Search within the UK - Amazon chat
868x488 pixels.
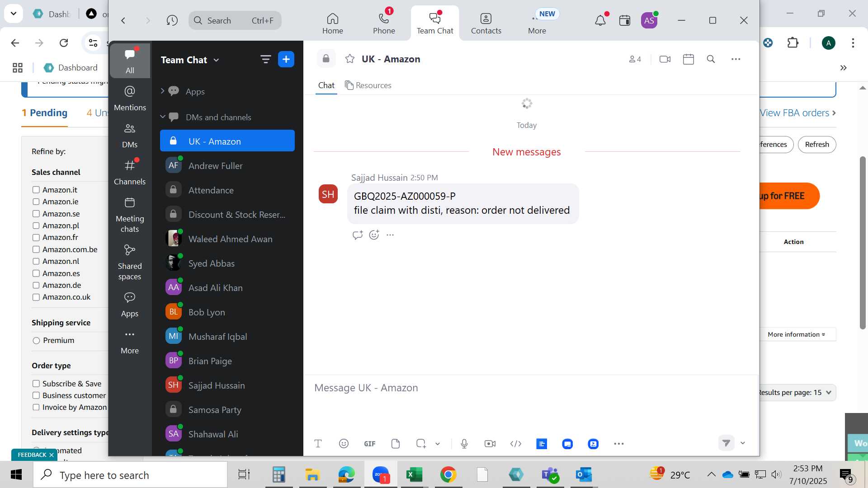click(x=711, y=59)
